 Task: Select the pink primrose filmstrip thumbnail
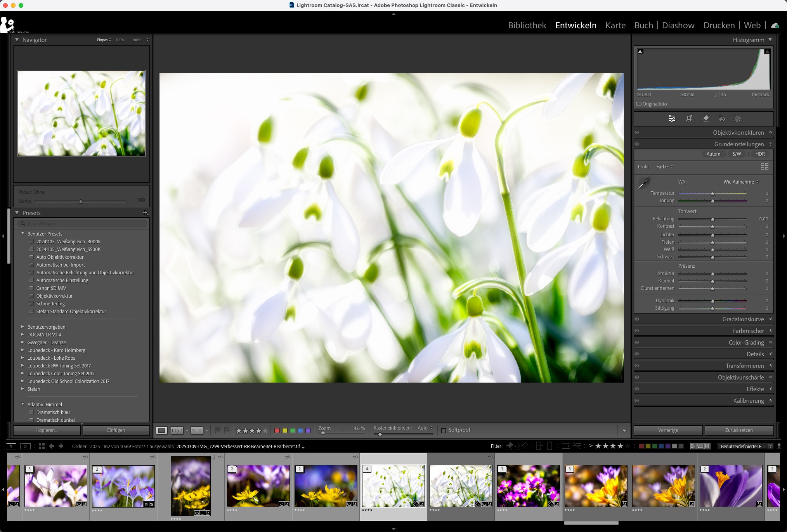[528, 486]
